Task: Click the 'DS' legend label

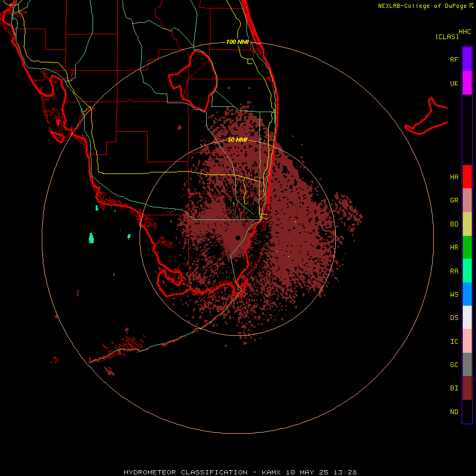Action: coord(454,317)
